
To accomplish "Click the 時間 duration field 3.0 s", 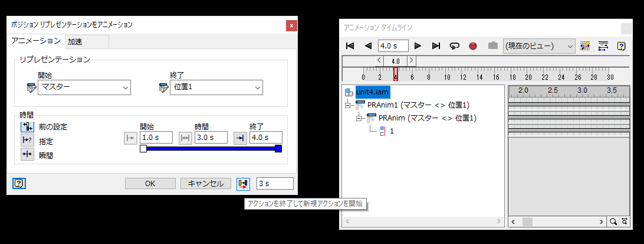I will pos(211,138).
